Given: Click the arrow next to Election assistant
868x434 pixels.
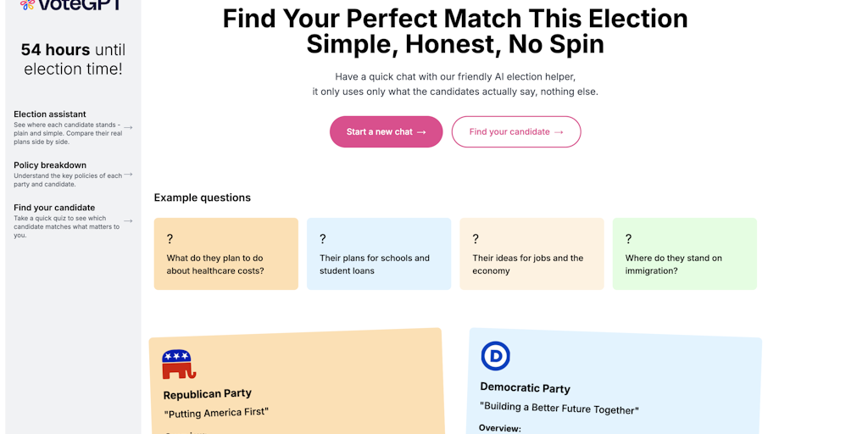Looking at the screenshot, I should point(128,128).
